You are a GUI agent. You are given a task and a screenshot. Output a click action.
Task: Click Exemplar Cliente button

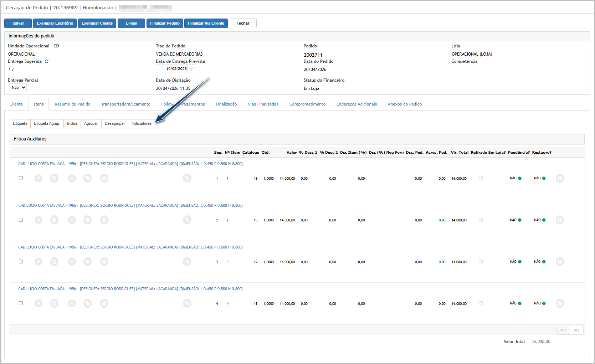click(x=97, y=23)
